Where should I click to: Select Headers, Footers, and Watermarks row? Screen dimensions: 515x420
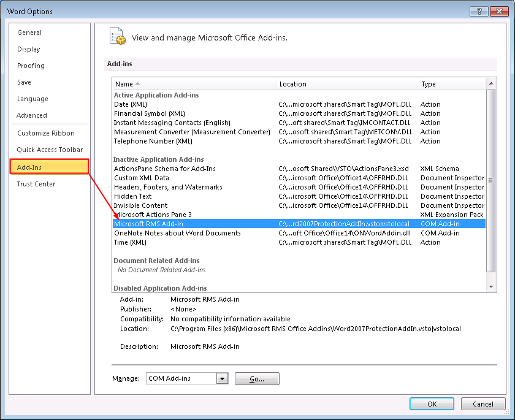click(299, 187)
